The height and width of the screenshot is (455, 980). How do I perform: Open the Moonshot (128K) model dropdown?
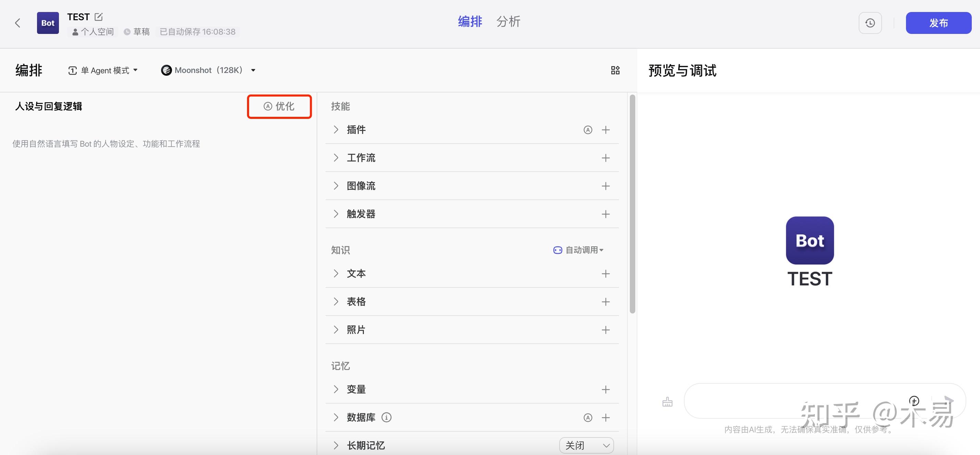pyautogui.click(x=208, y=70)
